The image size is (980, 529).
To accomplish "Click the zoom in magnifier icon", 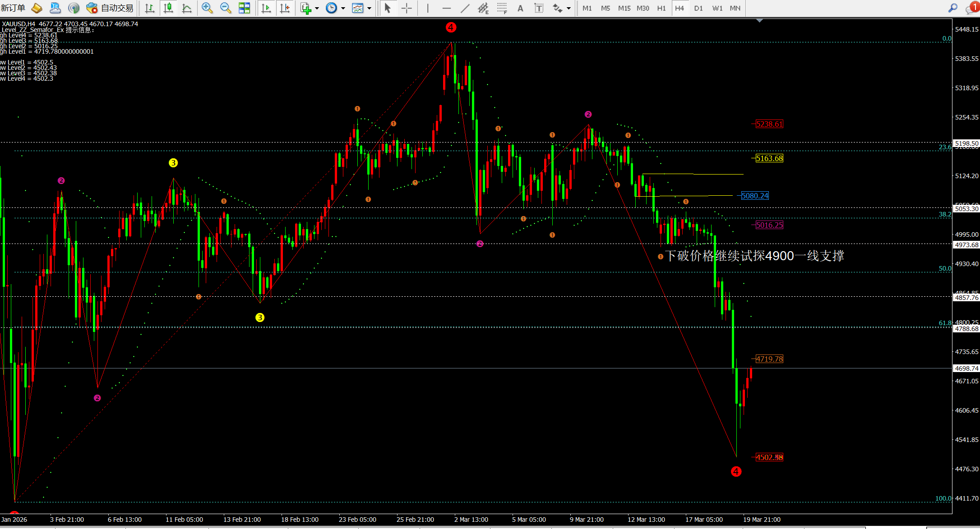I will (207, 8).
